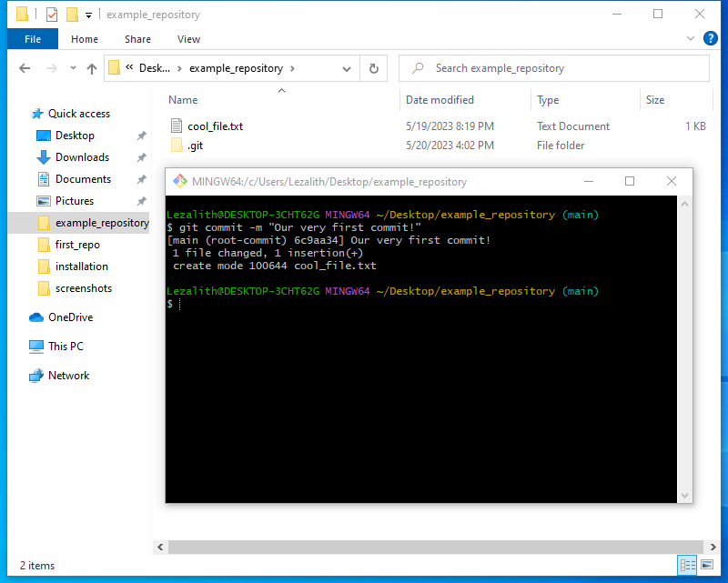Open the Share ribbon tab
728x583 pixels.
[x=138, y=39]
